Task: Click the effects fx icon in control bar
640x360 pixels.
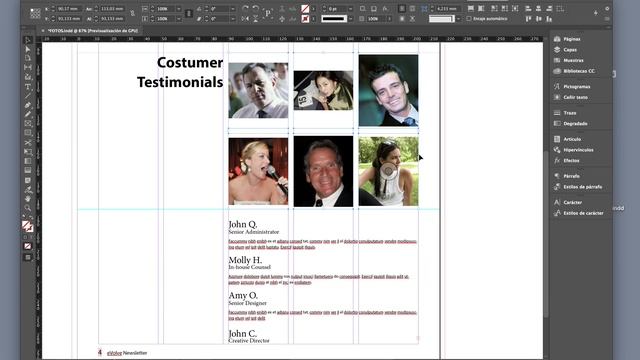Action: 385,8
